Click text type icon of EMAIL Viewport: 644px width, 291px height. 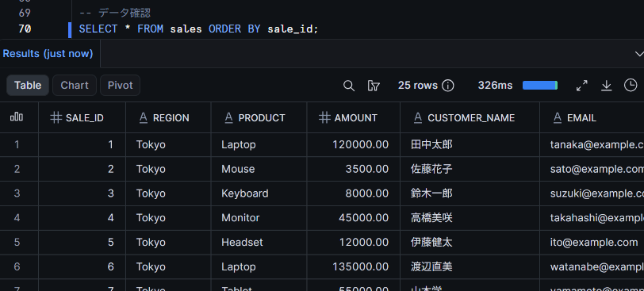(558, 118)
